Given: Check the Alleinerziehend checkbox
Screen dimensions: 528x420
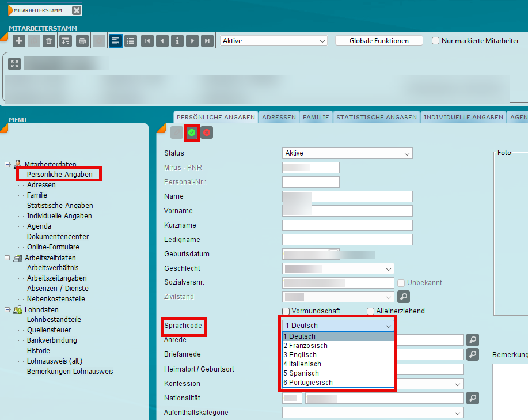Looking at the screenshot, I should tap(371, 311).
